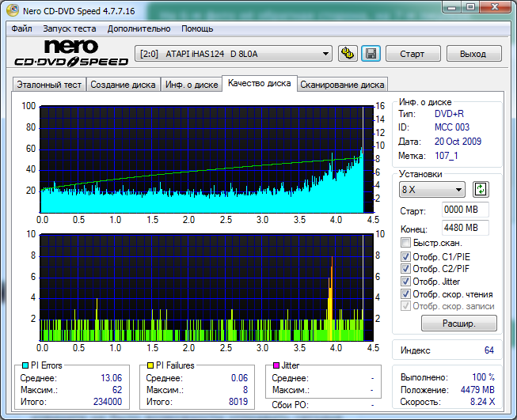Open the Запуск теста menu
Viewport: 517px width, 420px height.
[x=69, y=28]
